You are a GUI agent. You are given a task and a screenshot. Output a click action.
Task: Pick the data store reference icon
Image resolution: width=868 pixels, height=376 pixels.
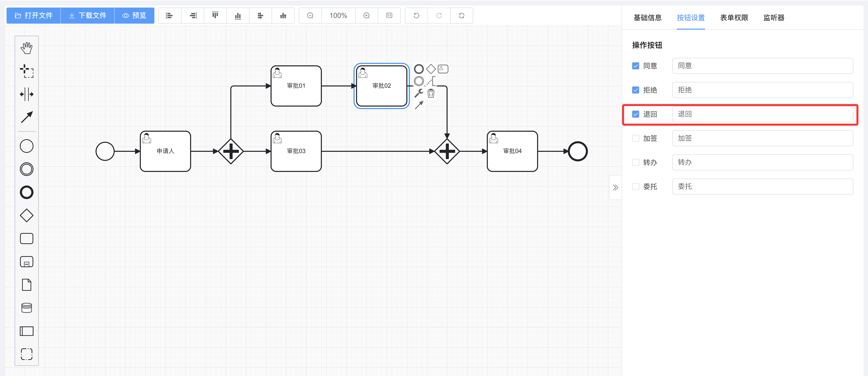tap(27, 308)
